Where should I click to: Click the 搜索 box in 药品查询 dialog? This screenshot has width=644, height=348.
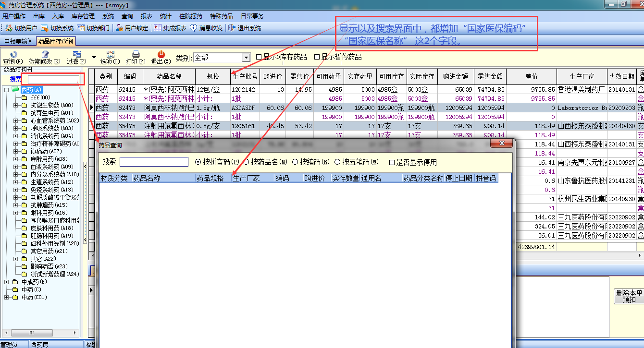click(154, 162)
